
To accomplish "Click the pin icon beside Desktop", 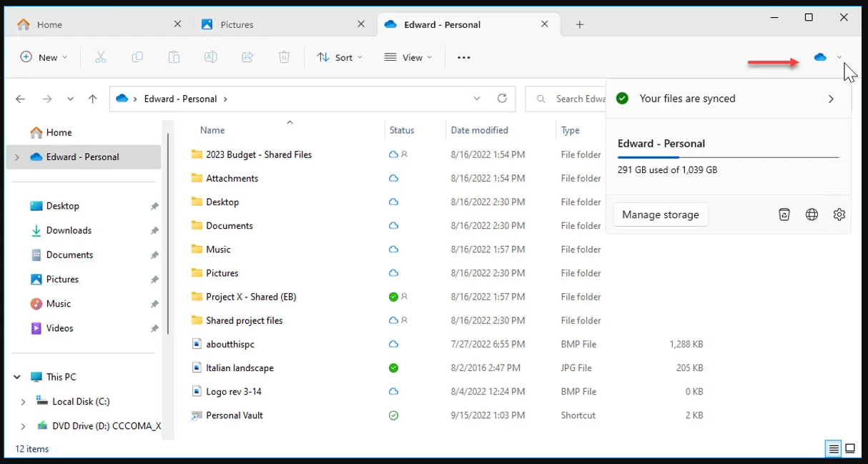I will coord(154,206).
